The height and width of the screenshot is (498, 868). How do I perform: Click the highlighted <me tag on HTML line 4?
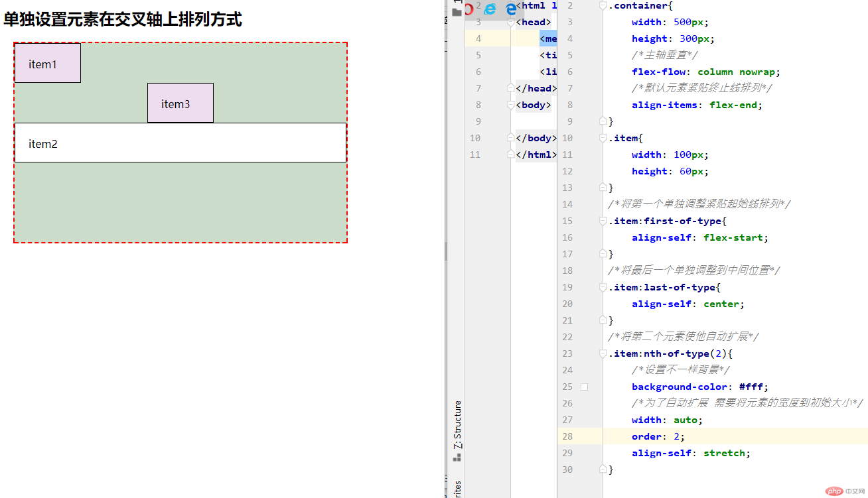tap(549, 38)
